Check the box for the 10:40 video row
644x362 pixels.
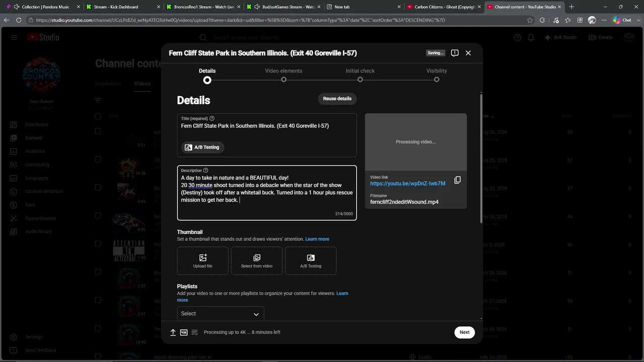point(98,328)
